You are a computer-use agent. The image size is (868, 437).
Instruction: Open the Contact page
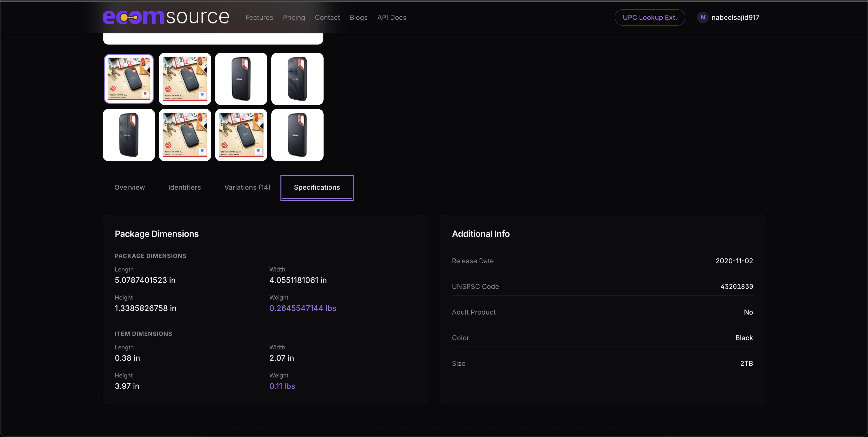click(x=327, y=17)
